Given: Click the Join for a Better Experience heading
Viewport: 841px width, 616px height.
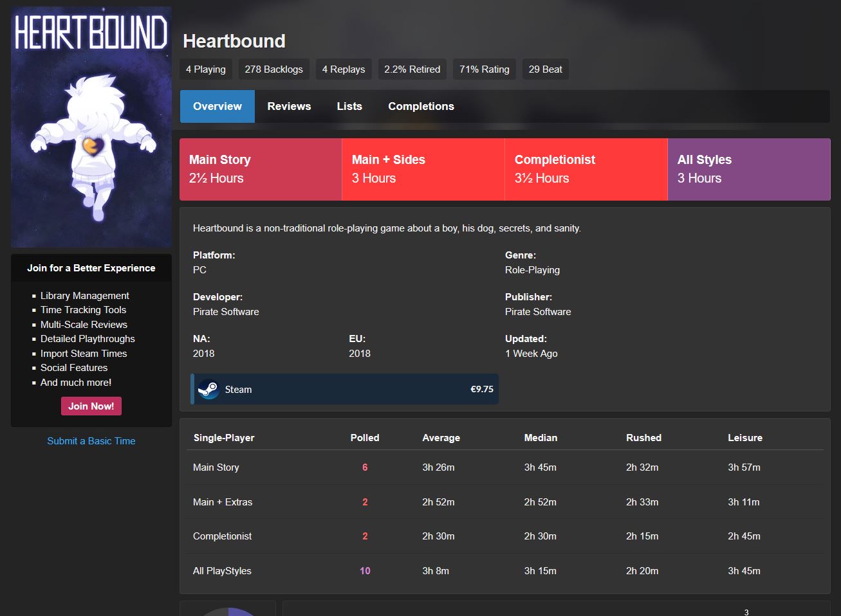Looking at the screenshot, I should [x=91, y=268].
